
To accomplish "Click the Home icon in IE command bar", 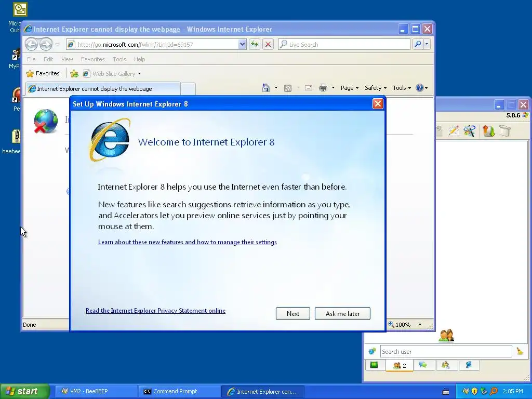I will (266, 88).
